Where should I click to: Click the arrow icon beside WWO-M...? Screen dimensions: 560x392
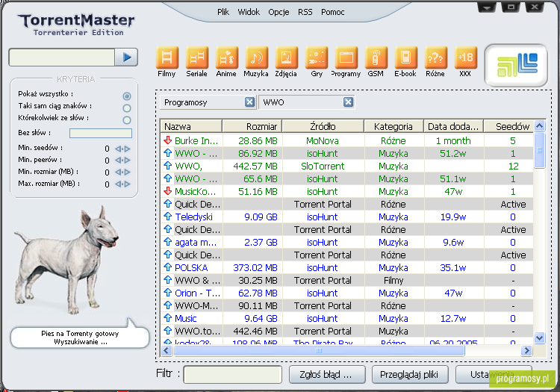click(168, 305)
